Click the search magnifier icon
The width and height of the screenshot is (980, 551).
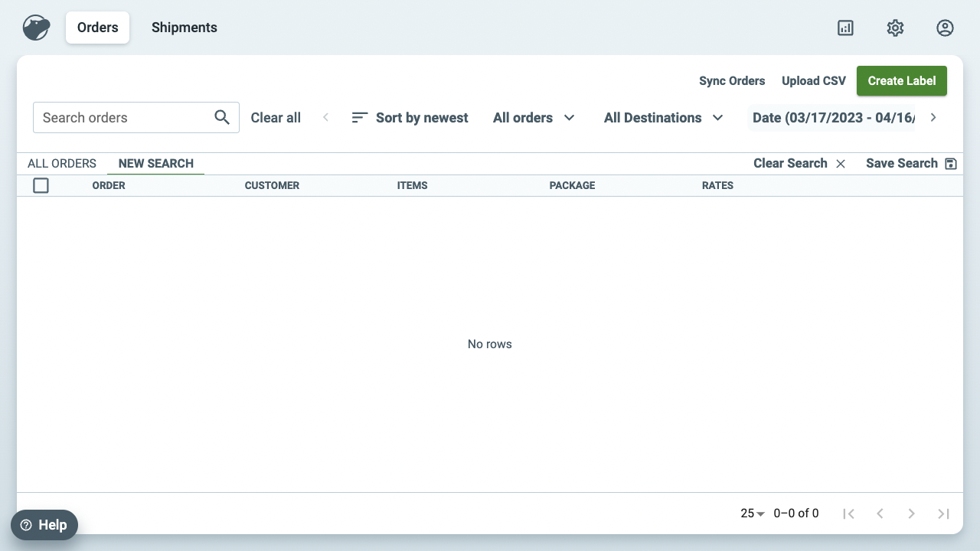(x=222, y=117)
